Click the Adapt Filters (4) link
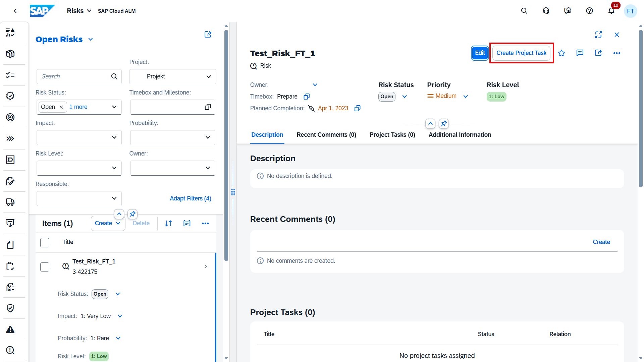Viewport: 644px width, 362px height. click(190, 198)
